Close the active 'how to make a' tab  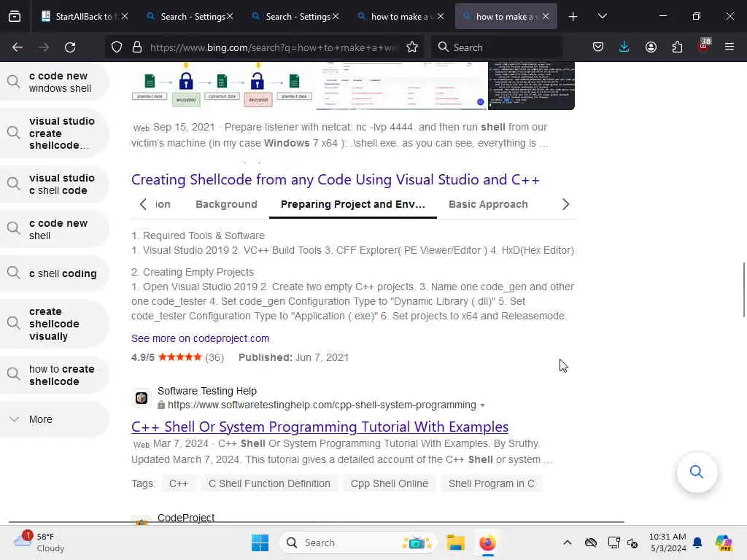(546, 17)
